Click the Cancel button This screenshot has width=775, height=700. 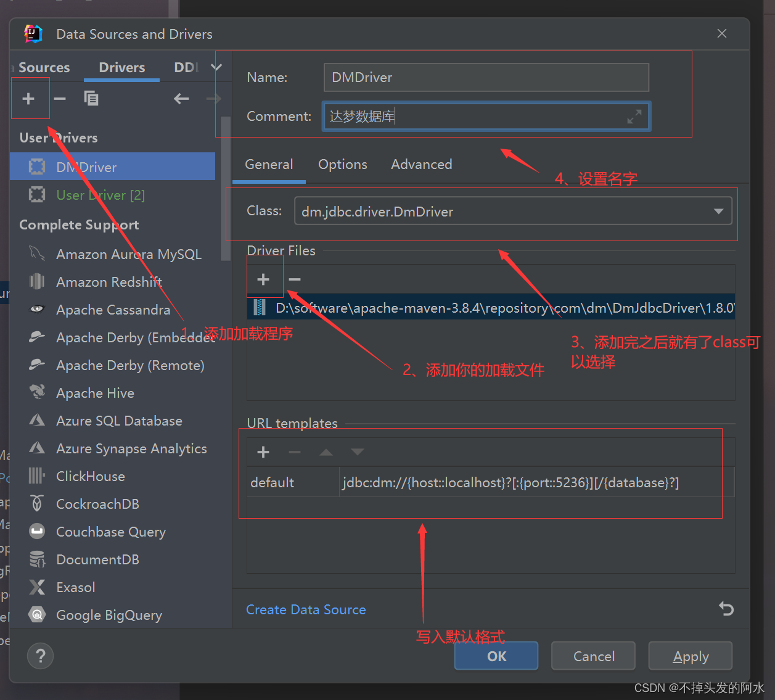593,656
